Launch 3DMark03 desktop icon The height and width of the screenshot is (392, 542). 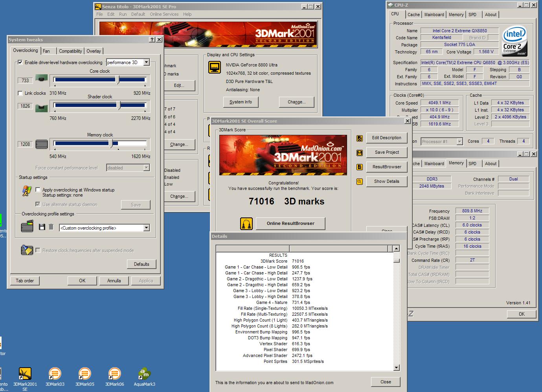click(55, 374)
